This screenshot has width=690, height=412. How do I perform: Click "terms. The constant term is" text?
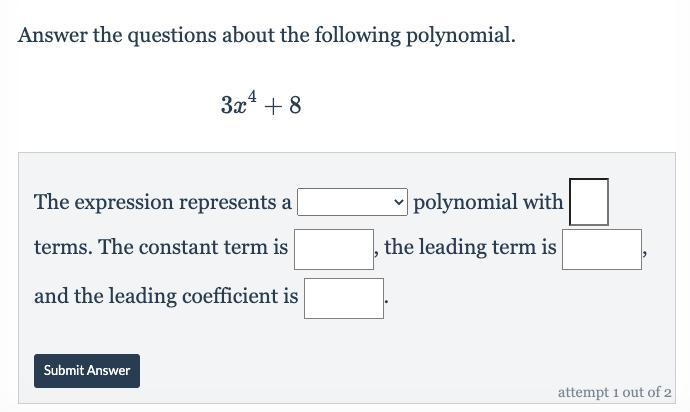(x=161, y=248)
